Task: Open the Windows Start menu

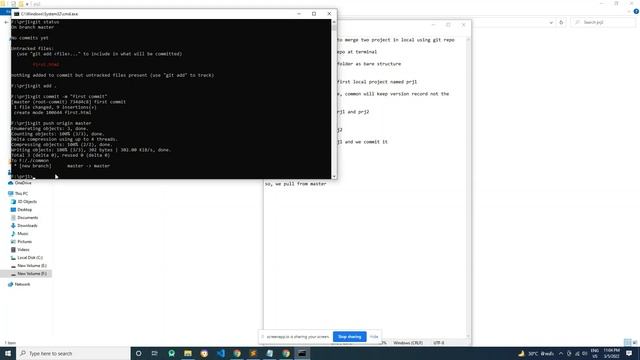Action: pos(8,353)
